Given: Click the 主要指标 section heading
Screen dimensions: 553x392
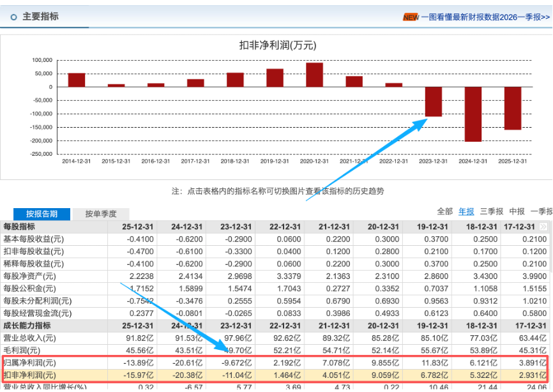Looking at the screenshot, I should [x=41, y=17].
